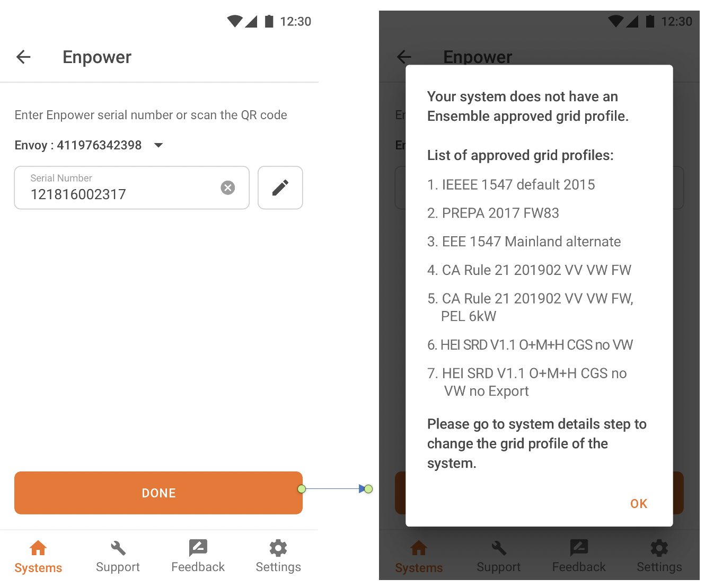The width and height of the screenshot is (705, 588).
Task: Tap dimmed Settings gear on right screen
Action: [659, 548]
